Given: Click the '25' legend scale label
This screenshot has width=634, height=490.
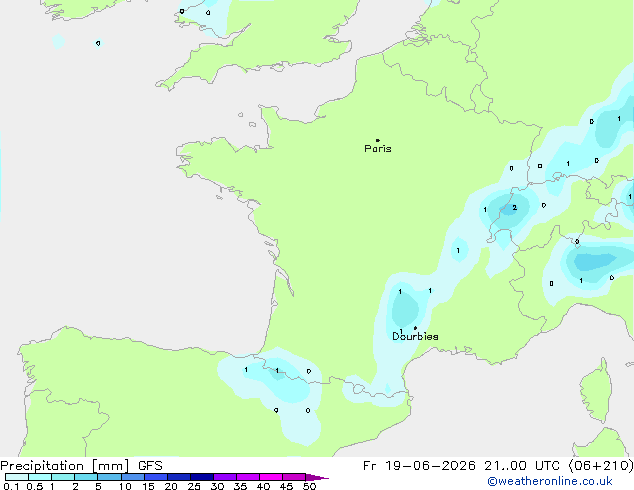Looking at the screenshot, I should point(194,486).
